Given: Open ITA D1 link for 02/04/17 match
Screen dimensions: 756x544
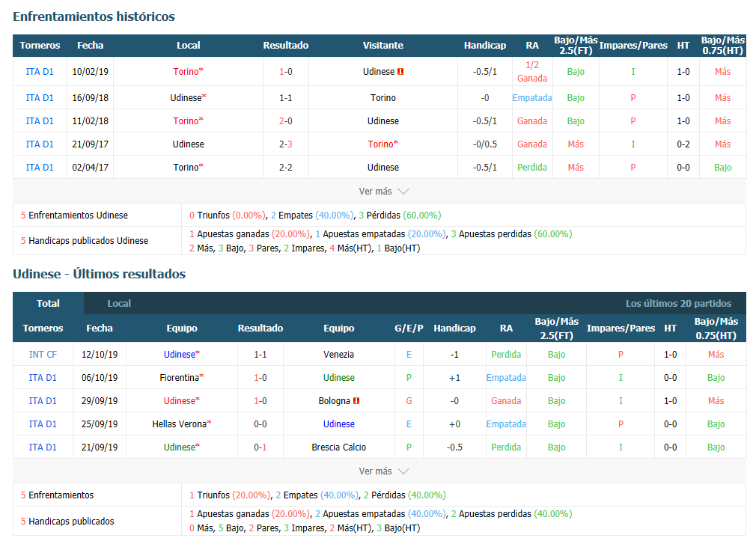Looking at the screenshot, I should [40, 167].
